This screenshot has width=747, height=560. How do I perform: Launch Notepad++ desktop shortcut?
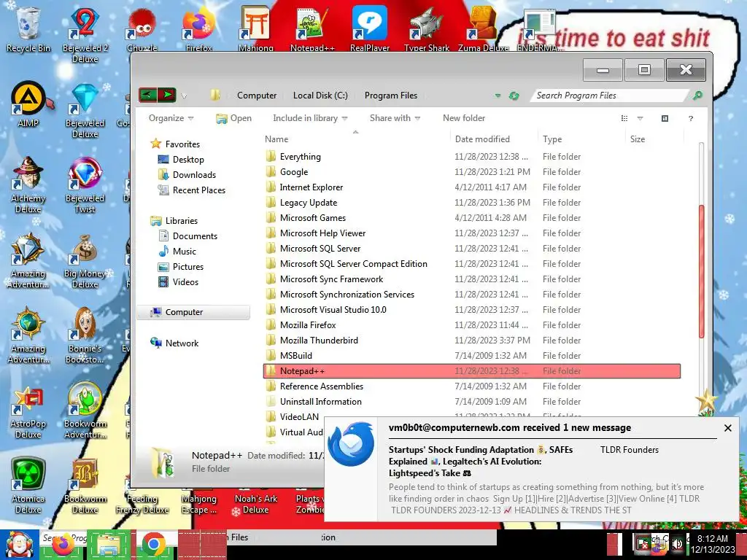[x=312, y=28]
